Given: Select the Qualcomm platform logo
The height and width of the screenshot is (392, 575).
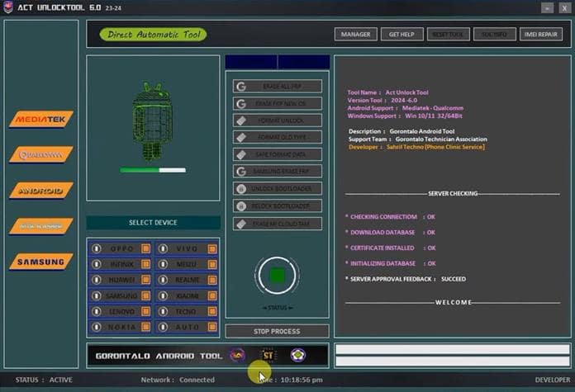Looking at the screenshot, I should pyautogui.click(x=41, y=154).
